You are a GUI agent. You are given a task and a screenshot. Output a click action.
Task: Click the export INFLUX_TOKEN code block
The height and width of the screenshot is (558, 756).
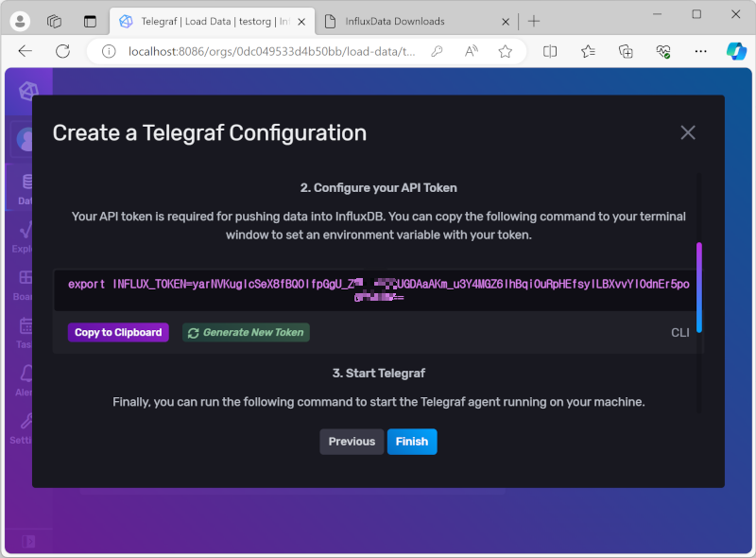click(379, 290)
